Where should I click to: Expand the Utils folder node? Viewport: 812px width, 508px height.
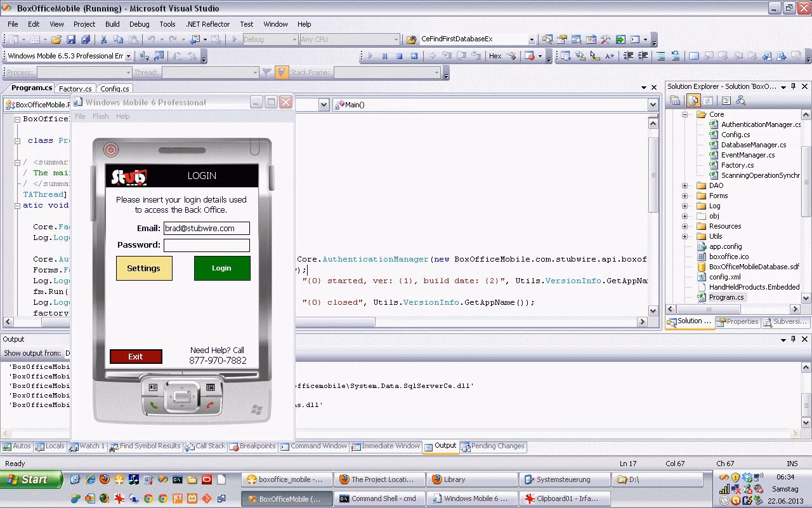(685, 236)
